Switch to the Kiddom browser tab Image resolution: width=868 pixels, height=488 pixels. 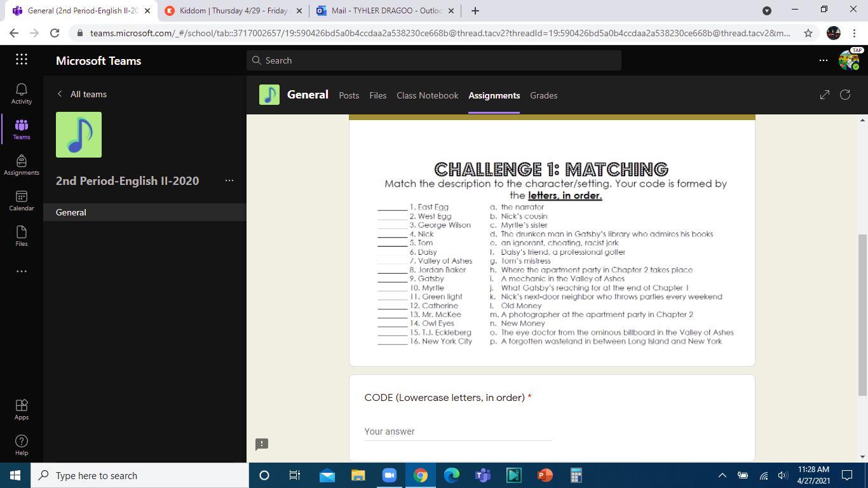(x=234, y=11)
